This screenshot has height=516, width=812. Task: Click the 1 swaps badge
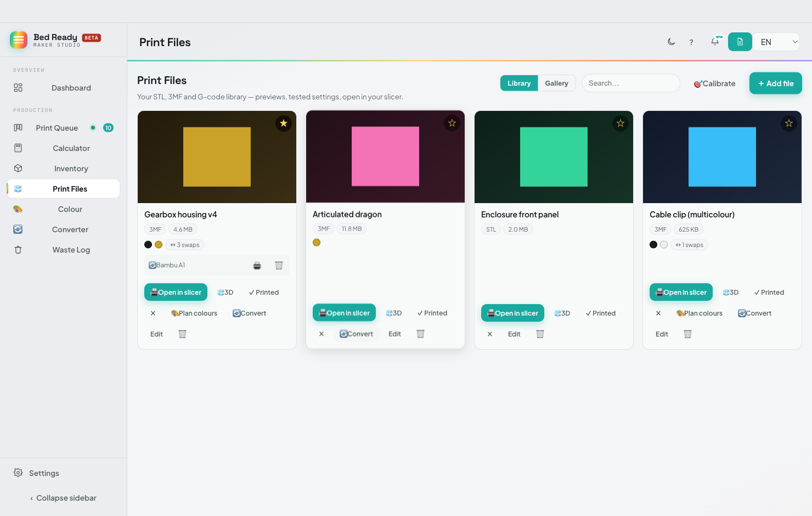690,245
